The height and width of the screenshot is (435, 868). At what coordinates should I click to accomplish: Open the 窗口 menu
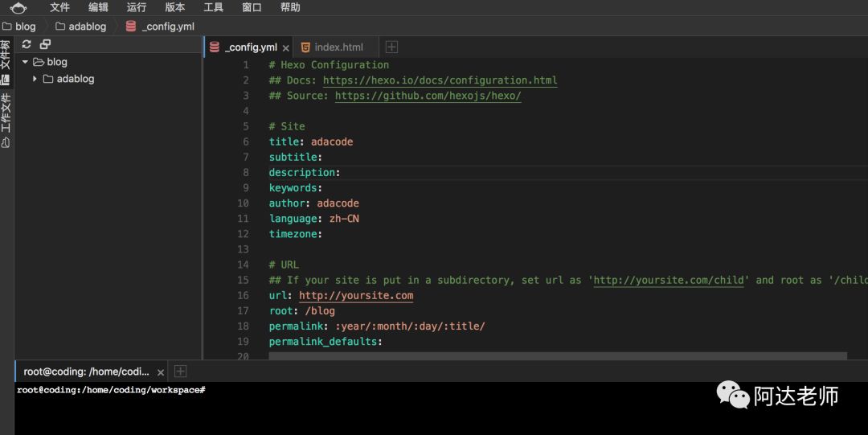point(252,7)
